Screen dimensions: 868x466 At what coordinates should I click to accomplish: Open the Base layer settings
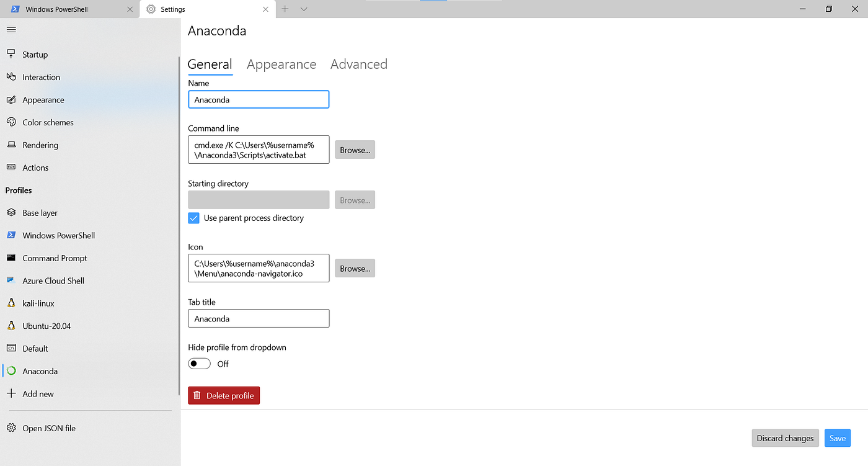point(40,212)
